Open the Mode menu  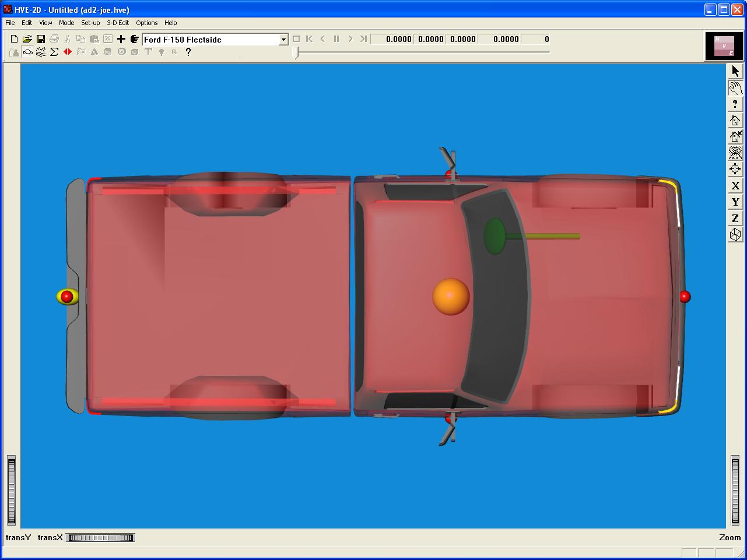(66, 23)
